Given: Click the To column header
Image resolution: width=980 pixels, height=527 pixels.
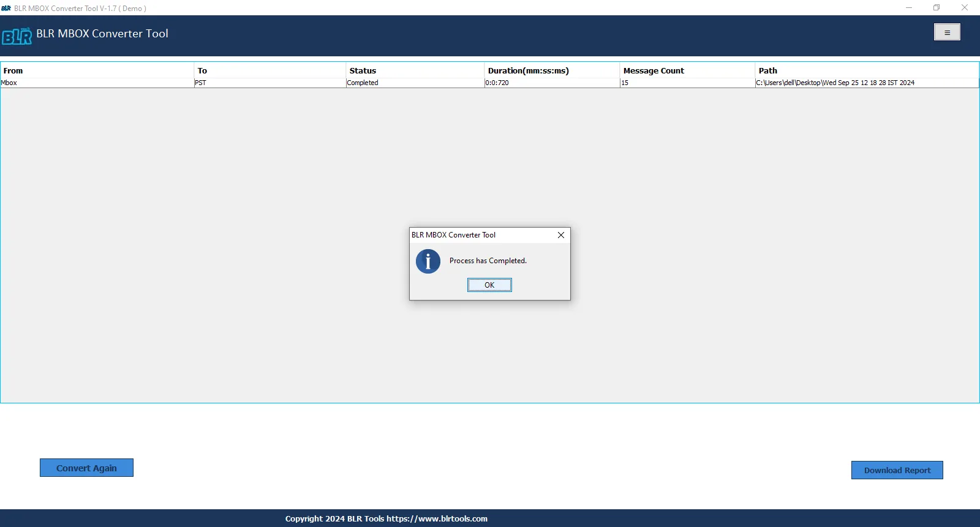Looking at the screenshot, I should tap(270, 70).
